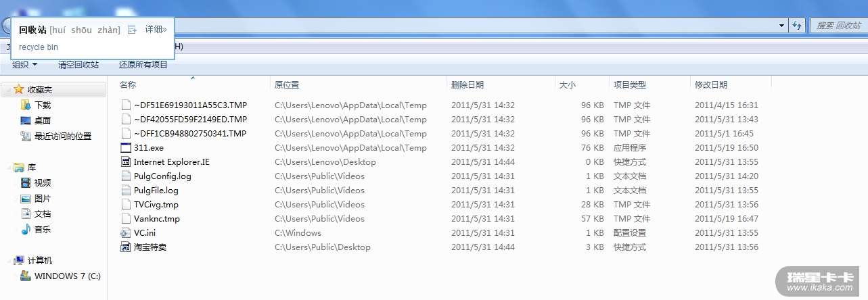This screenshot has width=868, height=300.
Task: Click the 音乐 music note icon
Action: (x=26, y=229)
